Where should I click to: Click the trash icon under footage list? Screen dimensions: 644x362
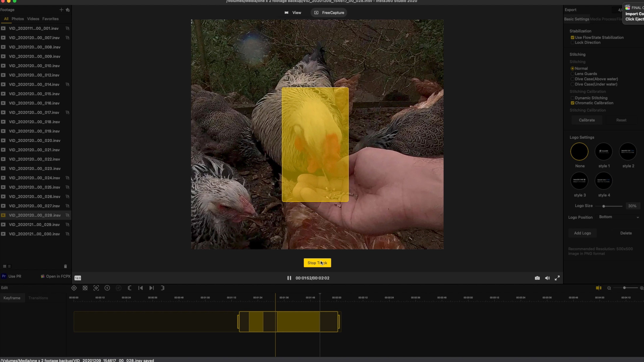click(66, 266)
